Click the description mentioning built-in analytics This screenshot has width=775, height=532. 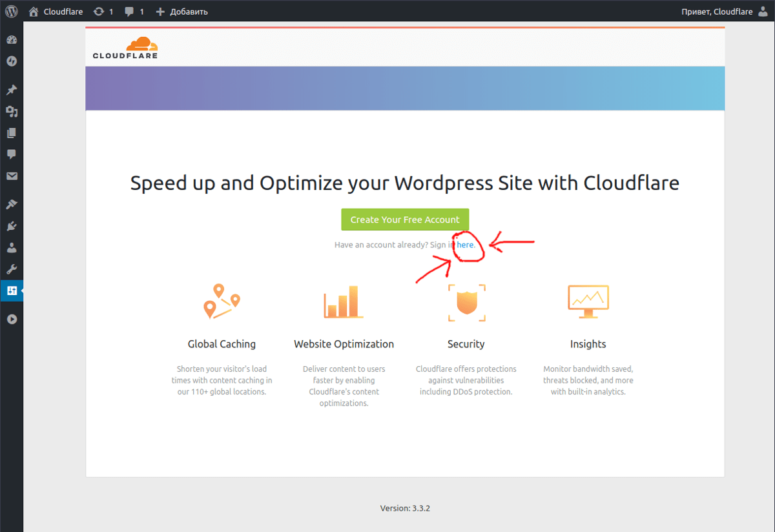(588, 380)
